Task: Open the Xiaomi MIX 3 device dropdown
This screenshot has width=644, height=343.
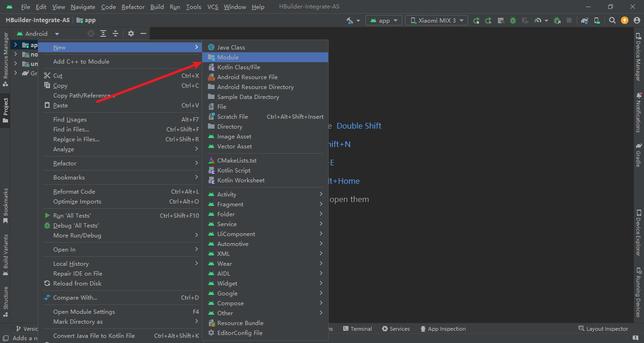Action: pos(437,21)
